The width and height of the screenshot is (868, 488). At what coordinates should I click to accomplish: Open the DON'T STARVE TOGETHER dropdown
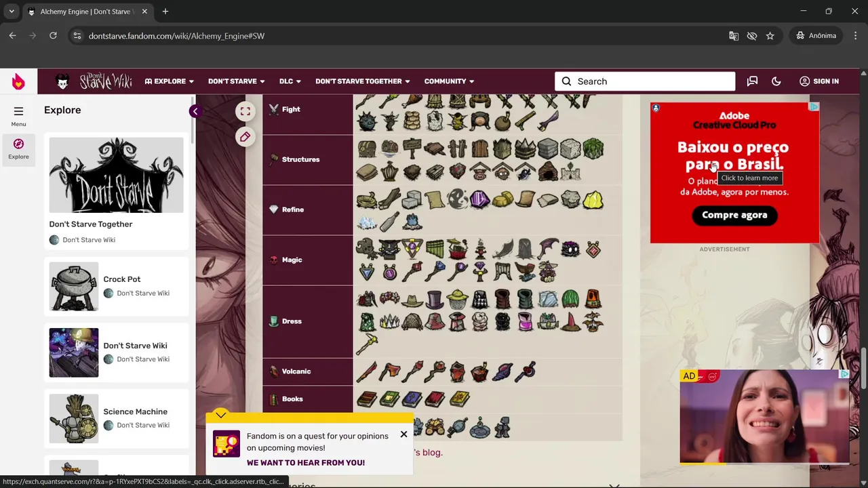[363, 81]
